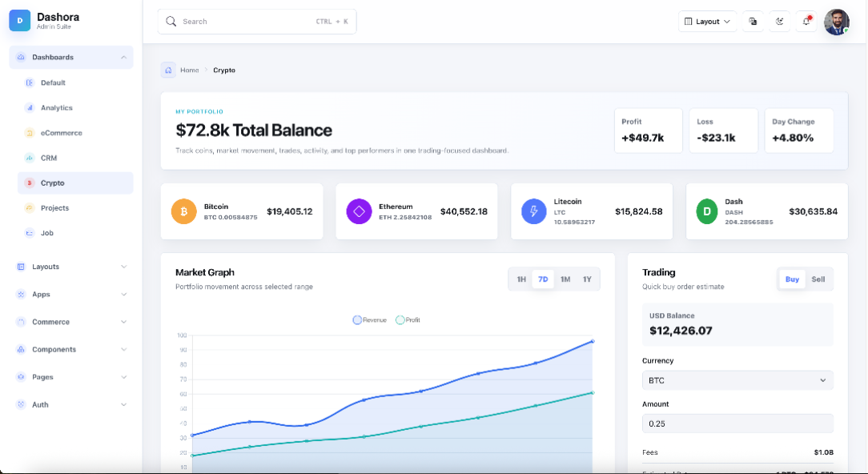Viewport: 868px width, 474px height.
Task: Select the 1Y range tab
Action: point(587,279)
